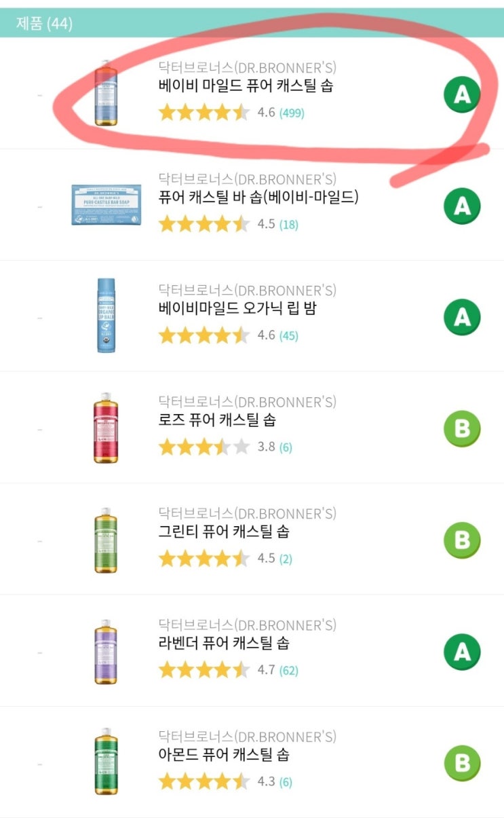Open the blue lip balm tube image
Image resolution: width=504 pixels, height=818 pixels.
[x=106, y=316]
